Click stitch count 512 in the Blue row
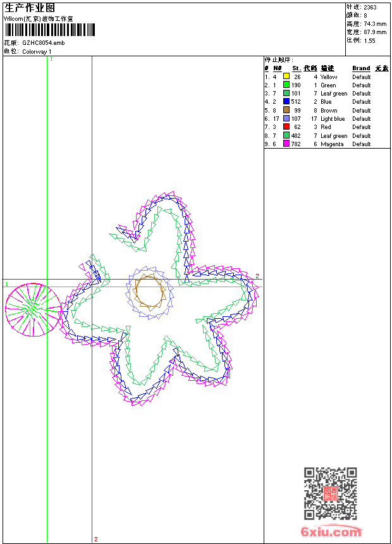The image size is (392, 544). click(x=296, y=102)
